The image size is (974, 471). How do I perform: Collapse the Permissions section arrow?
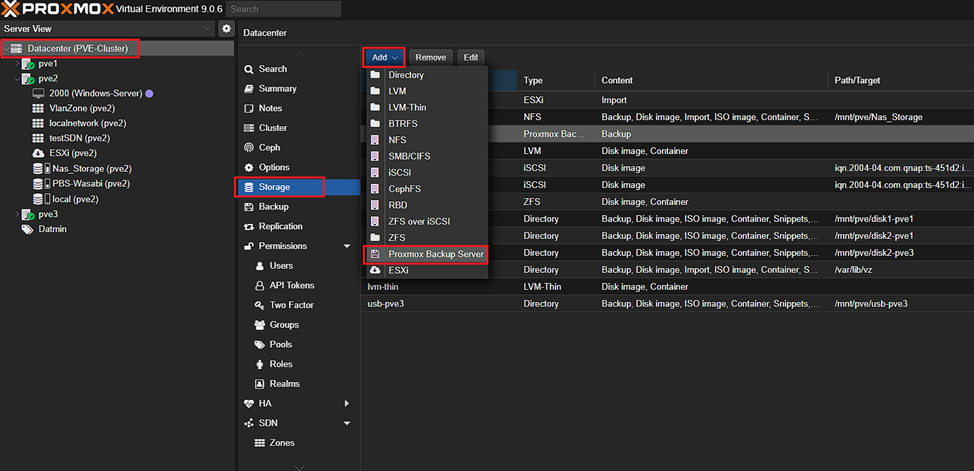[x=347, y=246]
